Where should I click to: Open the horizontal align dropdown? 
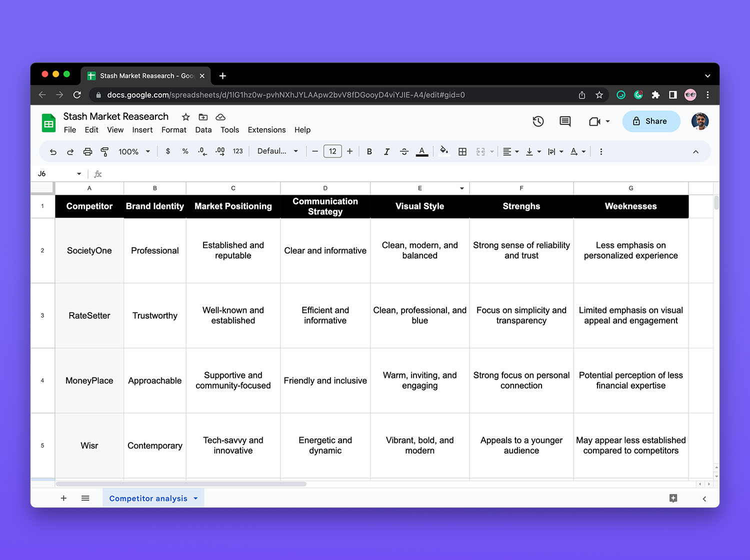coord(510,151)
